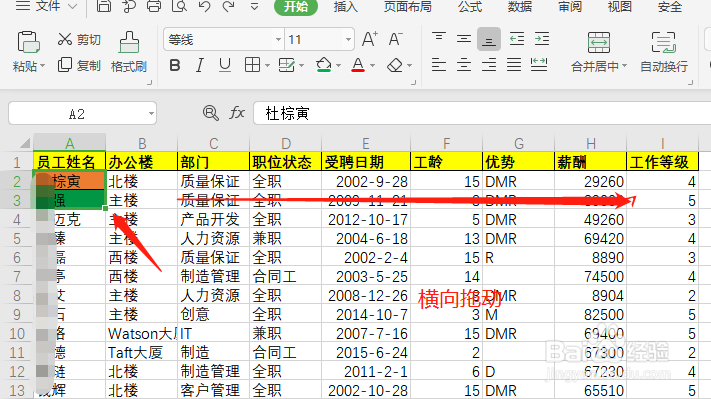The image size is (711, 399).
Task: Toggle italic formatting
Action: click(x=200, y=66)
